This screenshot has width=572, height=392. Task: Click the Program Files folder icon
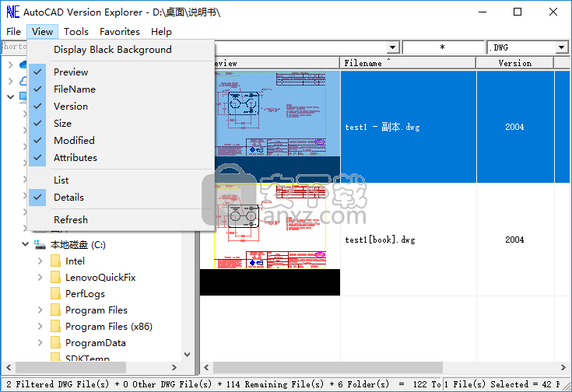pos(55,310)
